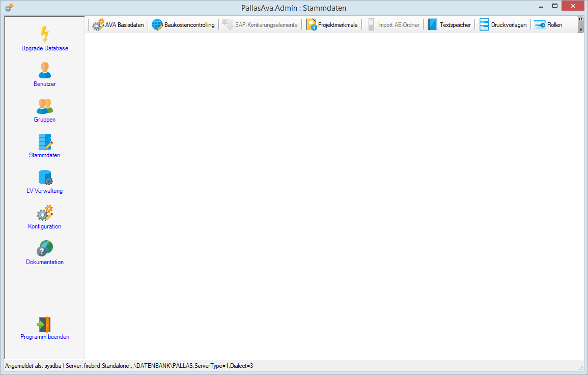Click the Stammdaten link text
This screenshot has width=588, height=375.
[45, 155]
